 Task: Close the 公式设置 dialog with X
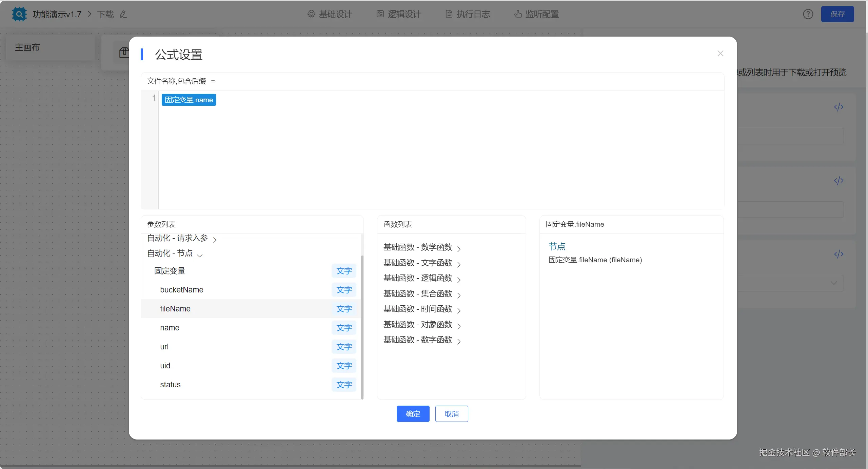[x=721, y=54]
